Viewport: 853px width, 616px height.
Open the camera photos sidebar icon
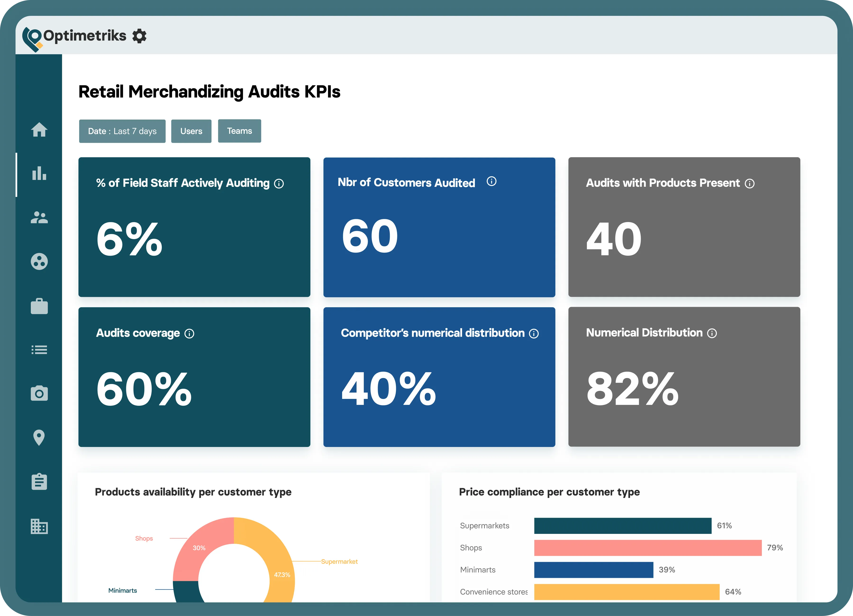(39, 393)
